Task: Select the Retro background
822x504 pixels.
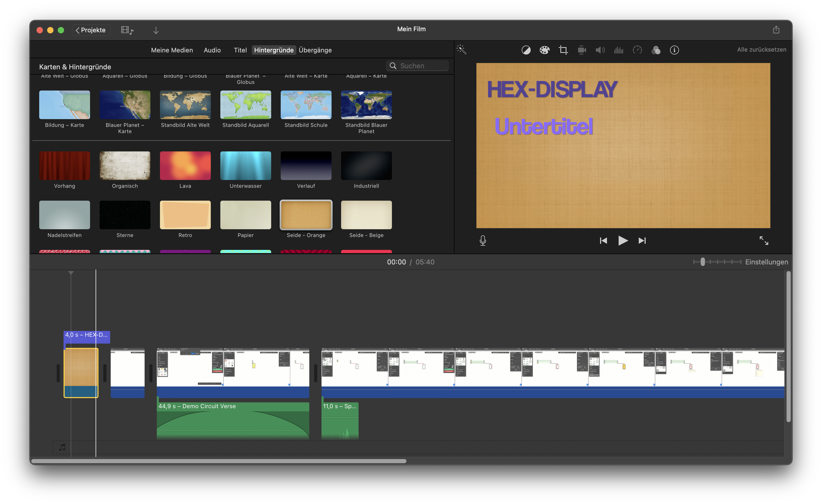Action: pyautogui.click(x=185, y=215)
